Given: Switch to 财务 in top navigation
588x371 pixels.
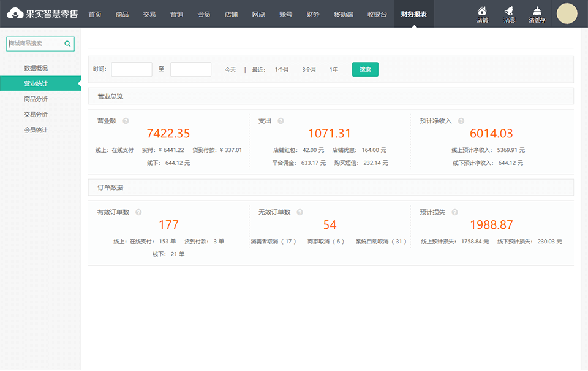Looking at the screenshot, I should coord(312,14).
